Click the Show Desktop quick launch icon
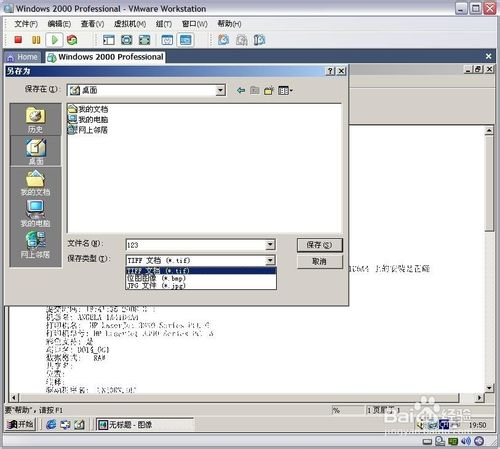The height and width of the screenshot is (449, 500). (79, 424)
